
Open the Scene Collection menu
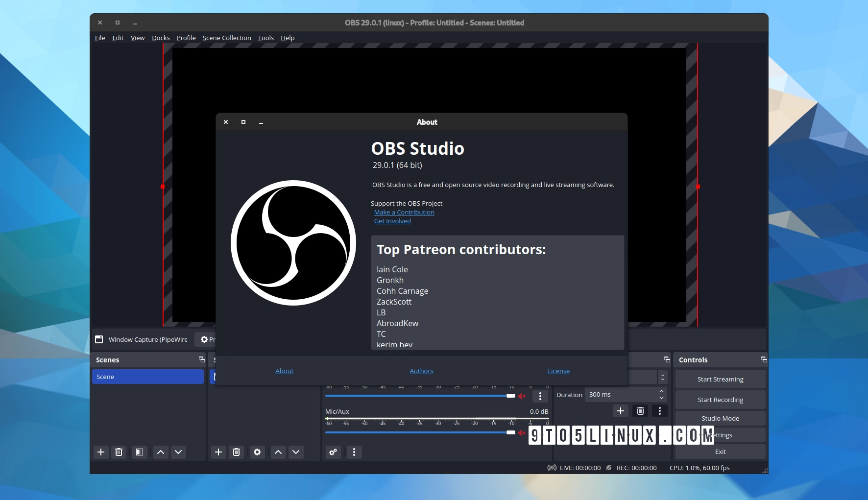coord(226,38)
